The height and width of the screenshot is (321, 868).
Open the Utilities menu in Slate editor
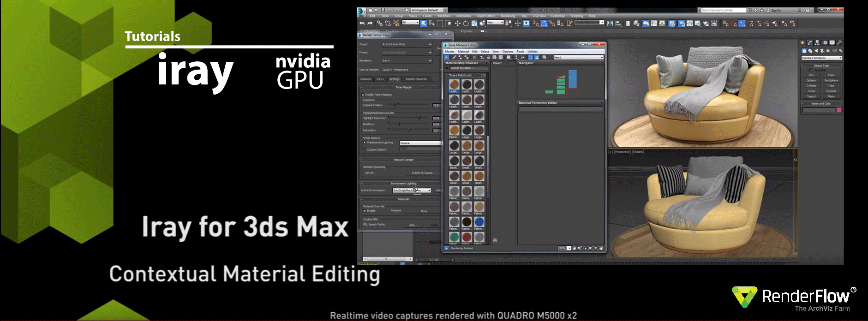click(533, 52)
